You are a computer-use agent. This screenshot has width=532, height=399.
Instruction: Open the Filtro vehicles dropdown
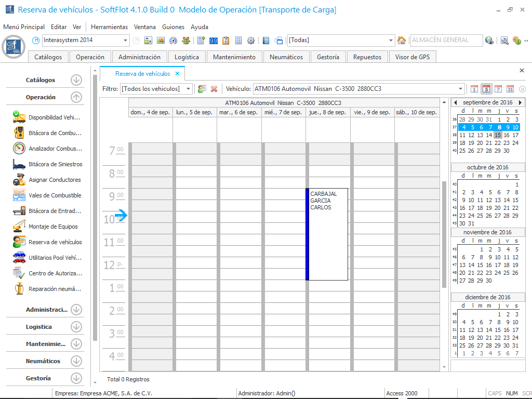tap(189, 89)
